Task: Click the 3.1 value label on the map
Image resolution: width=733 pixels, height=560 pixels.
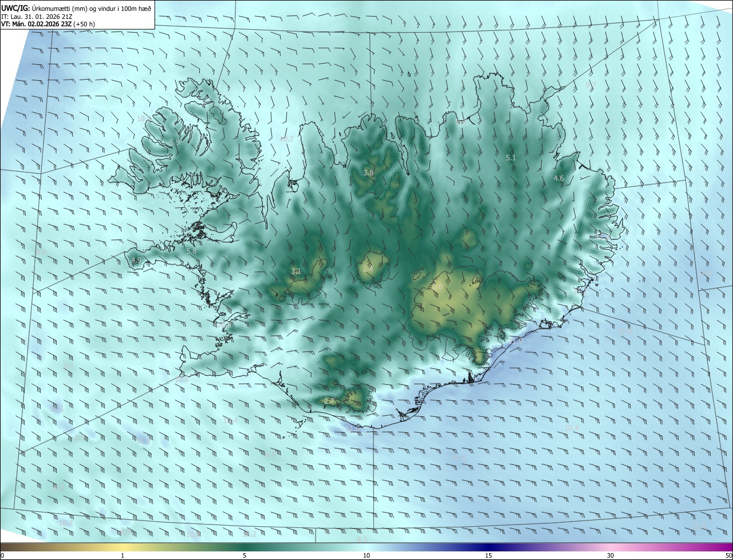Action: [x=296, y=271]
